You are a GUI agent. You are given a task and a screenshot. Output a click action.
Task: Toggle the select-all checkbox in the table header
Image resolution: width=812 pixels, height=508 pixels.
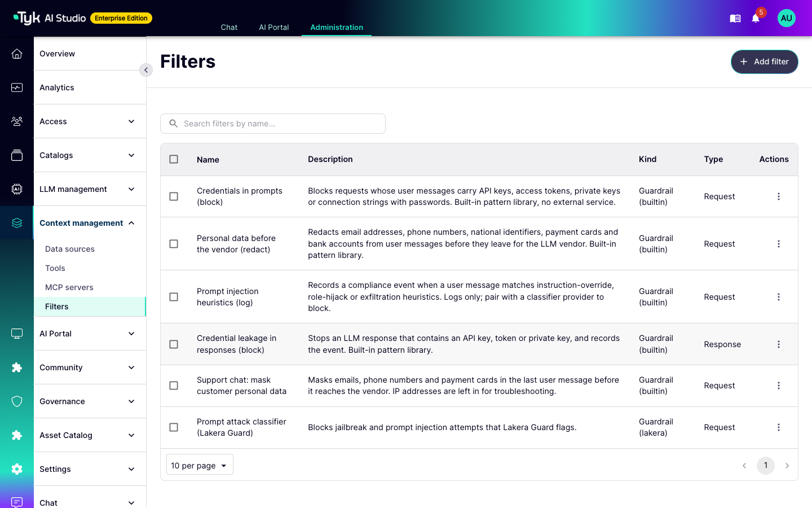174,159
